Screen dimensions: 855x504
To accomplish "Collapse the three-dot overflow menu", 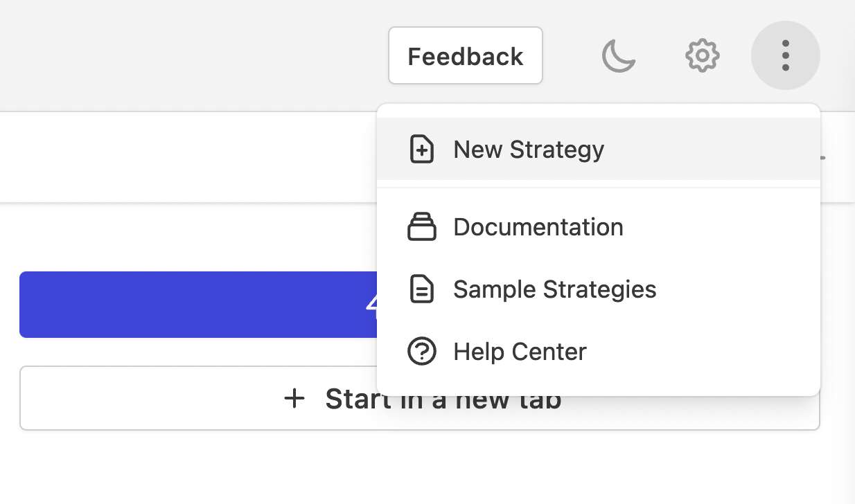I will pyautogui.click(x=785, y=55).
